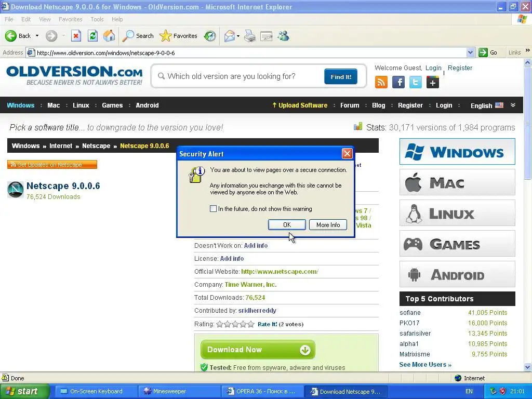Click the Get Updates on Netscape button
The image size is (532, 399).
tap(52, 165)
